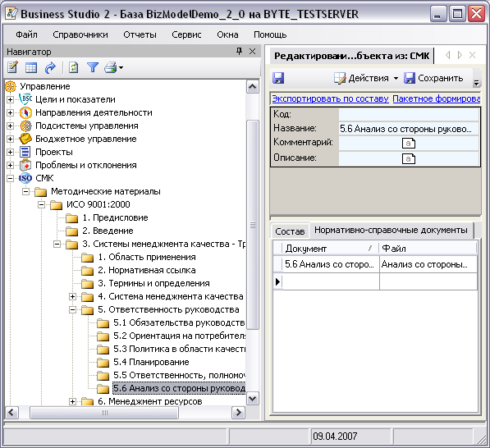Click the Navigator vertical scrollbar down arrow

[253, 398]
